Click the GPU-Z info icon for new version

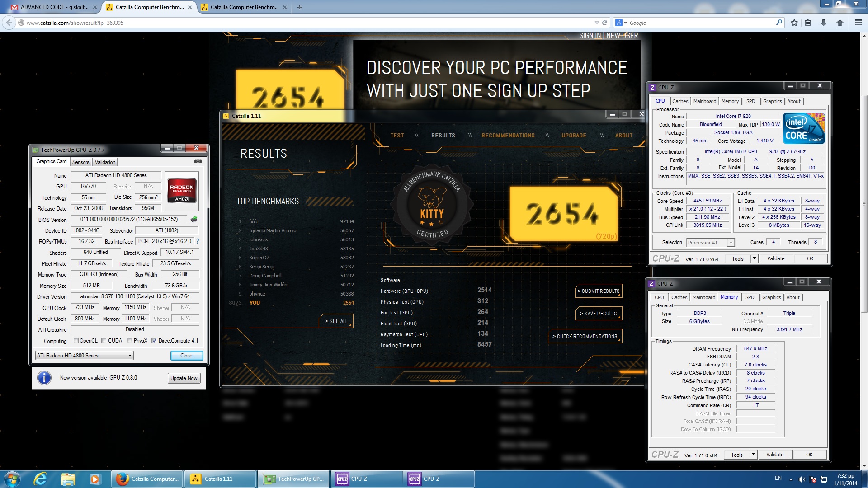(x=44, y=378)
